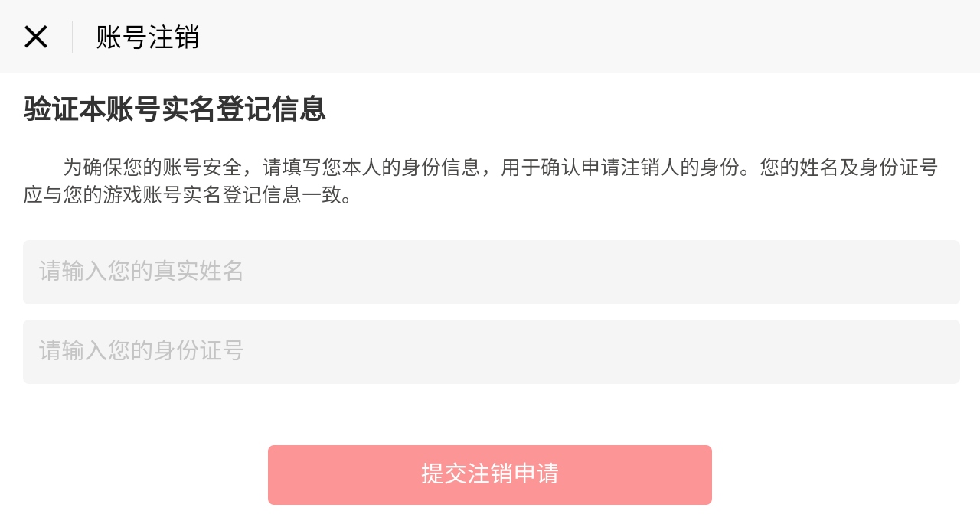Focus the 请输入您的真实姓名 input field

click(491, 272)
